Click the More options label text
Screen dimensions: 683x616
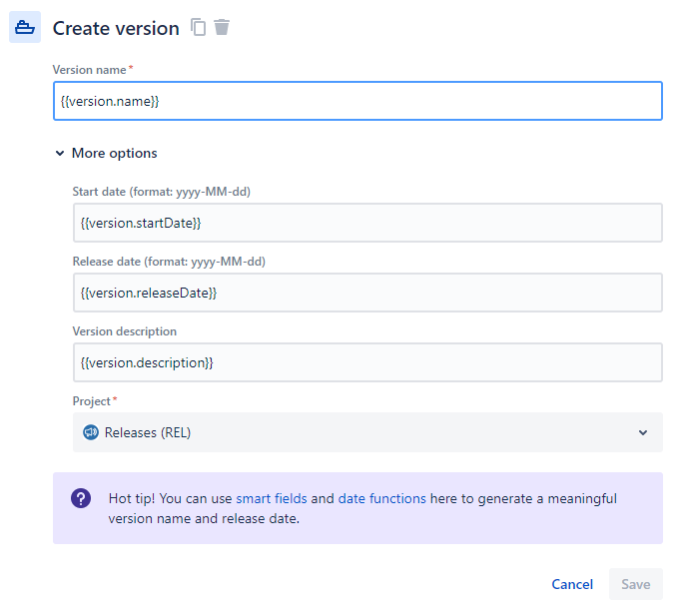(114, 154)
